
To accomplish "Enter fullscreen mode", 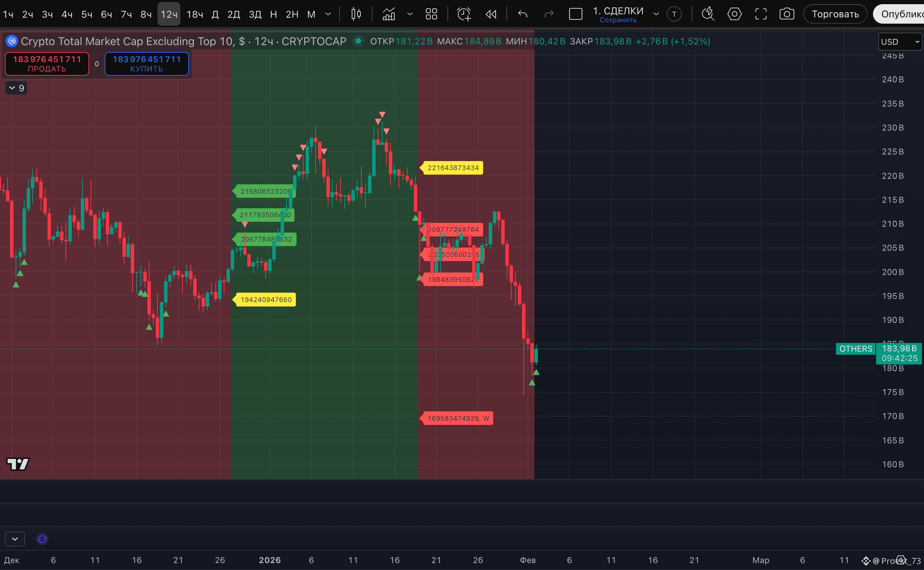I will pyautogui.click(x=761, y=14).
